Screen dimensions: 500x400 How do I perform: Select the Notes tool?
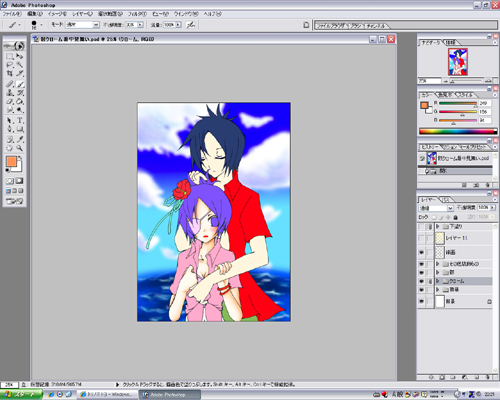10,139
